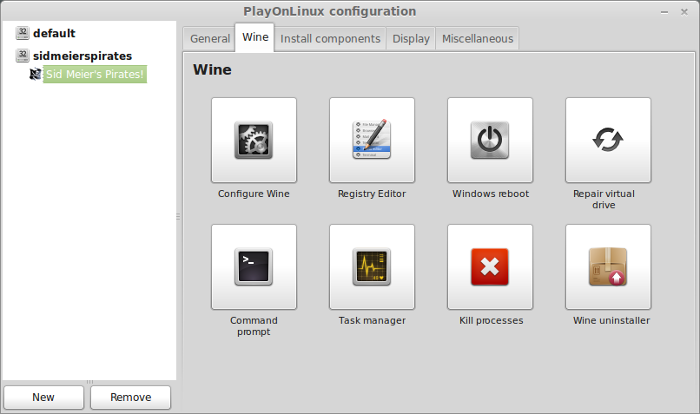Click the Configure Wine label
This screenshot has width=700, height=414.
click(254, 194)
